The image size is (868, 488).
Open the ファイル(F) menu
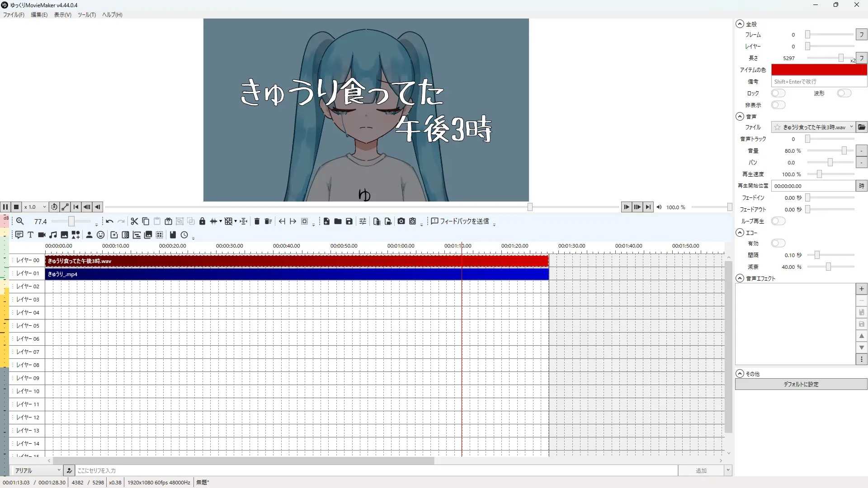pyautogui.click(x=14, y=15)
